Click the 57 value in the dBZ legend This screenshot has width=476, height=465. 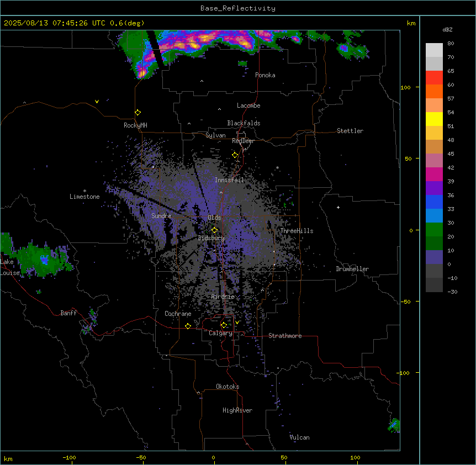(451, 98)
